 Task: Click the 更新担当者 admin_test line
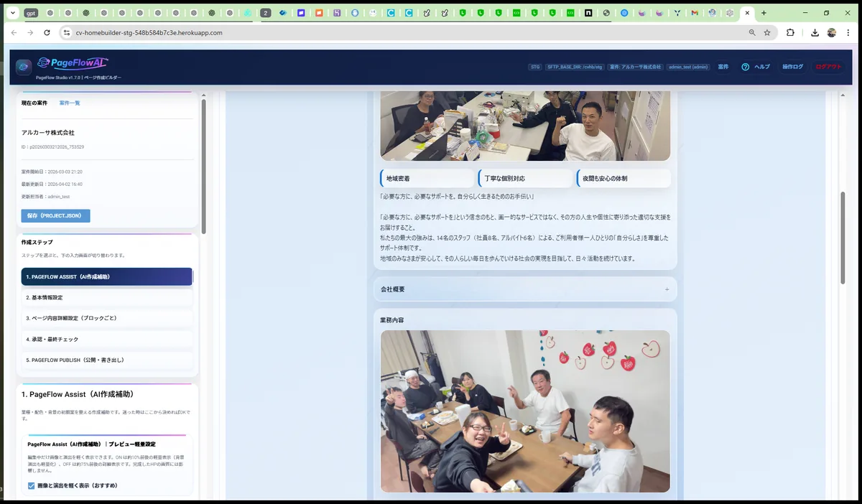(x=45, y=197)
